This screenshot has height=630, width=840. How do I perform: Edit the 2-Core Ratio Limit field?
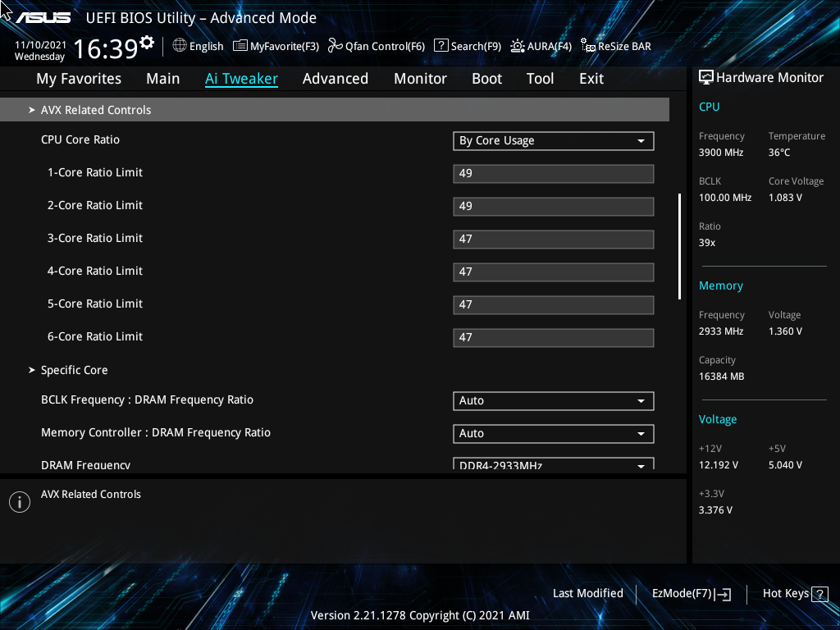pyautogui.click(x=554, y=206)
